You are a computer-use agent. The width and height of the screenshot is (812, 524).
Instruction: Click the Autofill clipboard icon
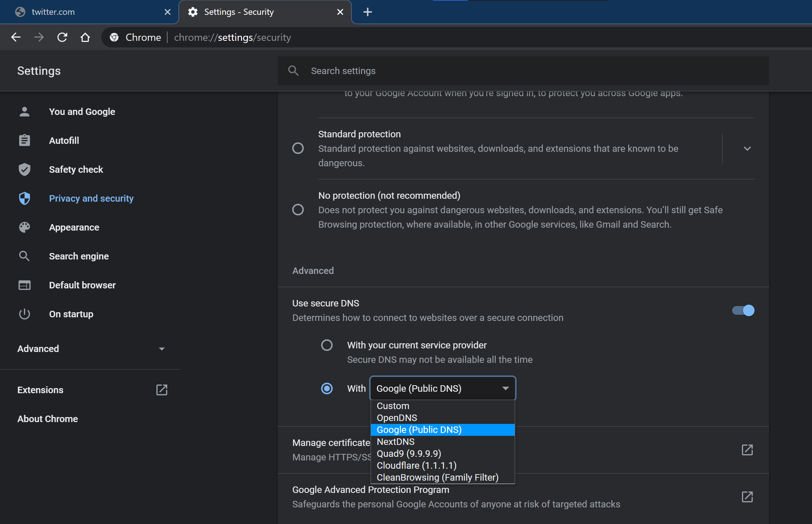[x=25, y=141]
